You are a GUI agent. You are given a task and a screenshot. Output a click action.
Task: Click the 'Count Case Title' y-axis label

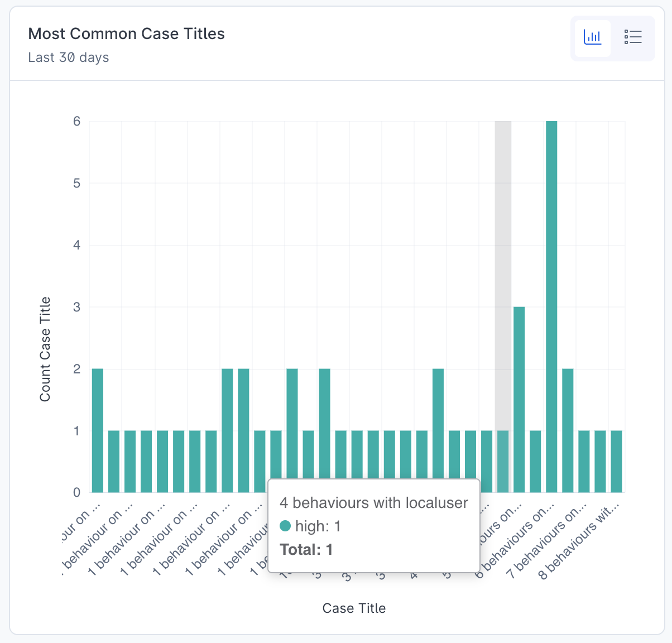(x=45, y=349)
